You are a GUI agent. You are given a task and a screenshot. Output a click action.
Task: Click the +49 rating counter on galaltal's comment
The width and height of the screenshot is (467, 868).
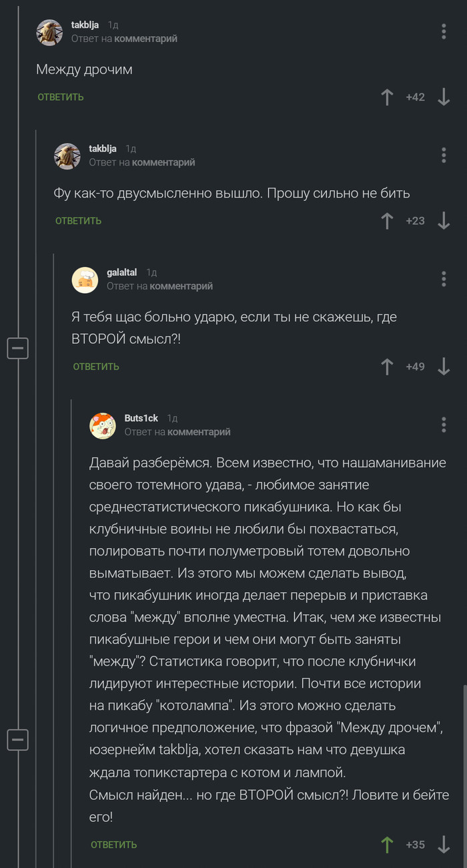tap(416, 366)
